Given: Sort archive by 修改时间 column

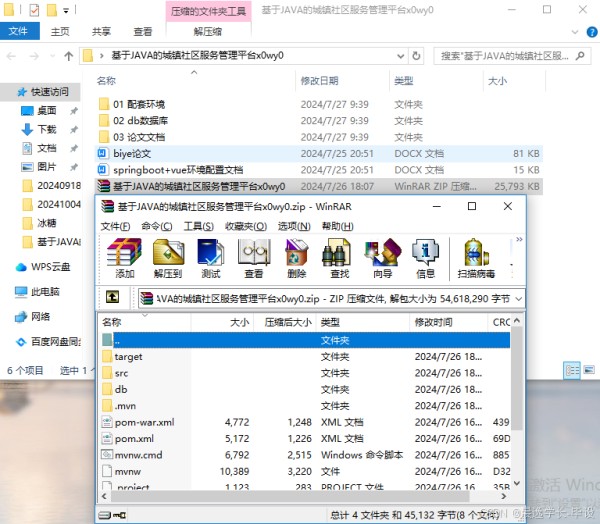Looking at the screenshot, I should pos(448,322).
